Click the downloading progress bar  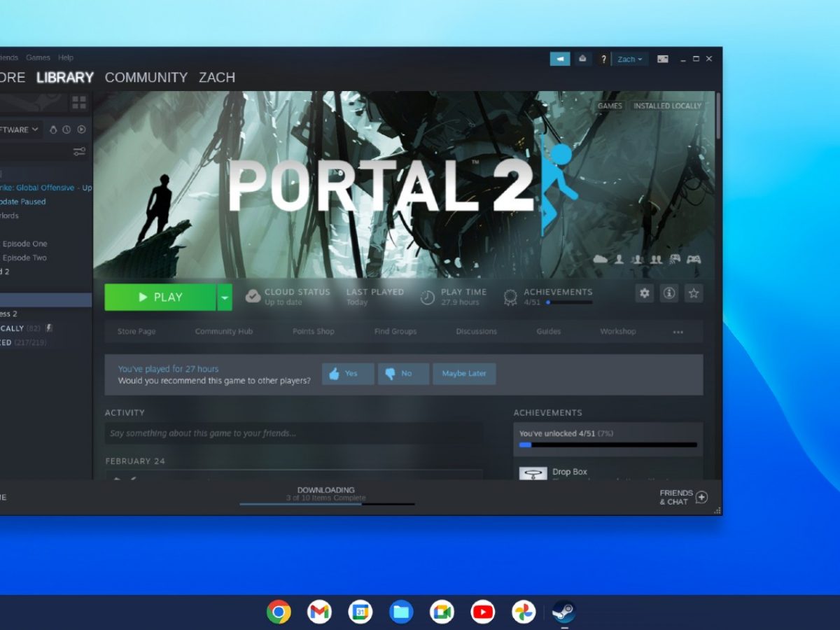(x=327, y=503)
